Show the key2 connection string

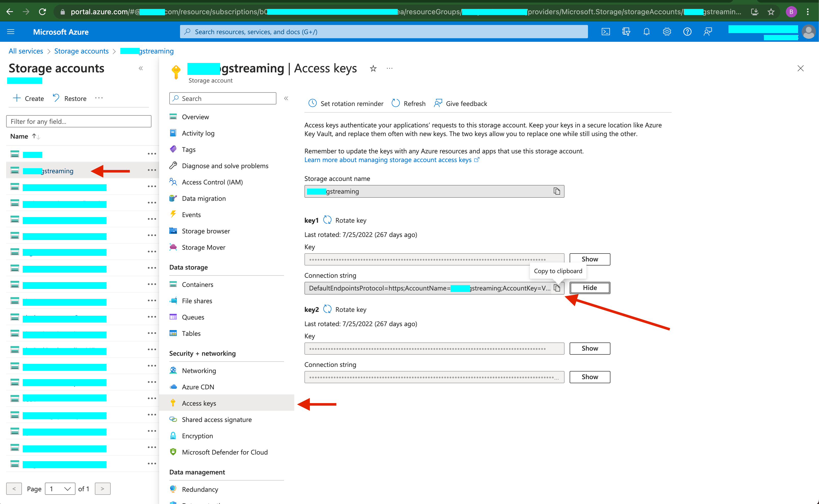coord(589,377)
